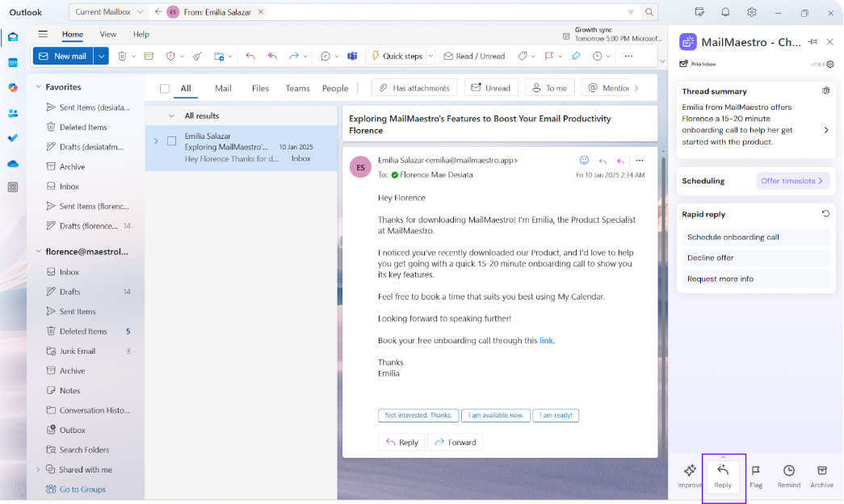Switch to the Teams search tab
Screen dimensions: 844x504
pos(298,88)
